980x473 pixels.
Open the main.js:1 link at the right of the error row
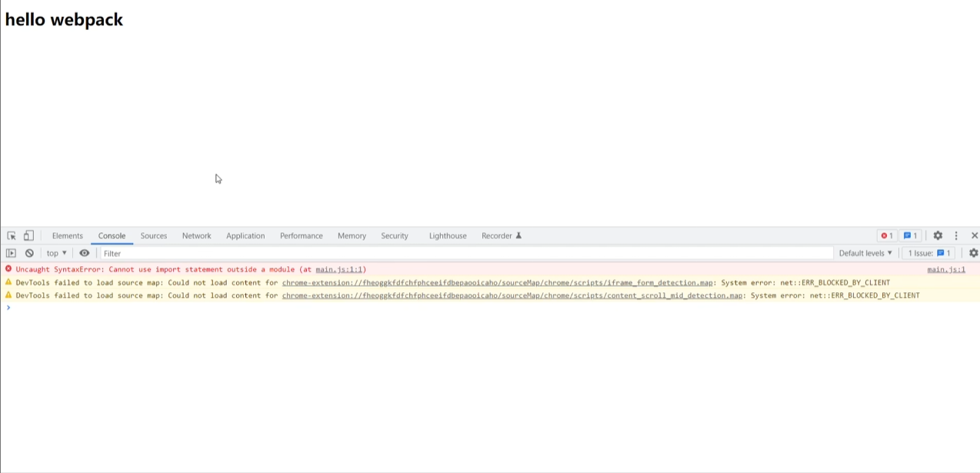pos(945,270)
